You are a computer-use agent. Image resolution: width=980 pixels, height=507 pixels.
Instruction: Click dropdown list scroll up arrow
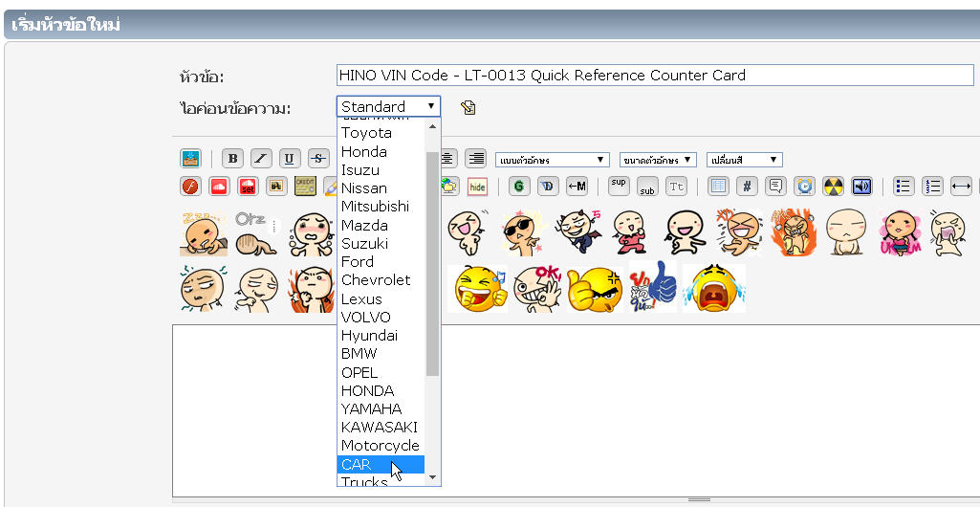pyautogui.click(x=432, y=126)
